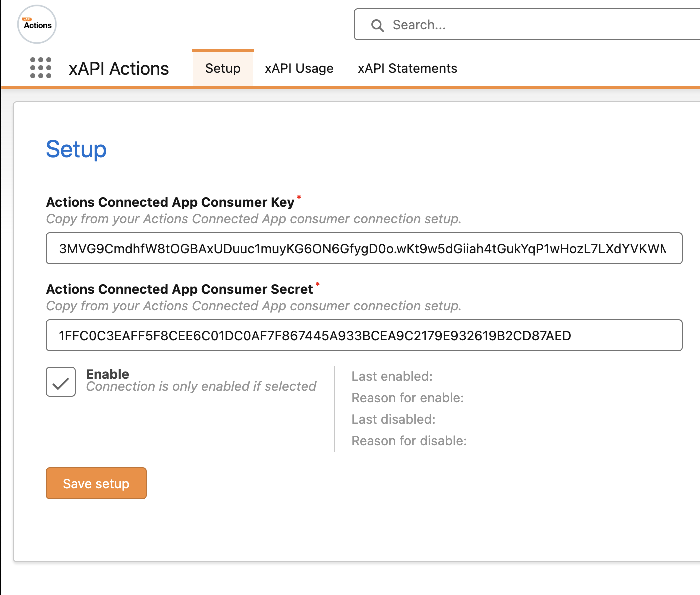
Task: Open the App Launcher dots grid
Action: tap(41, 68)
